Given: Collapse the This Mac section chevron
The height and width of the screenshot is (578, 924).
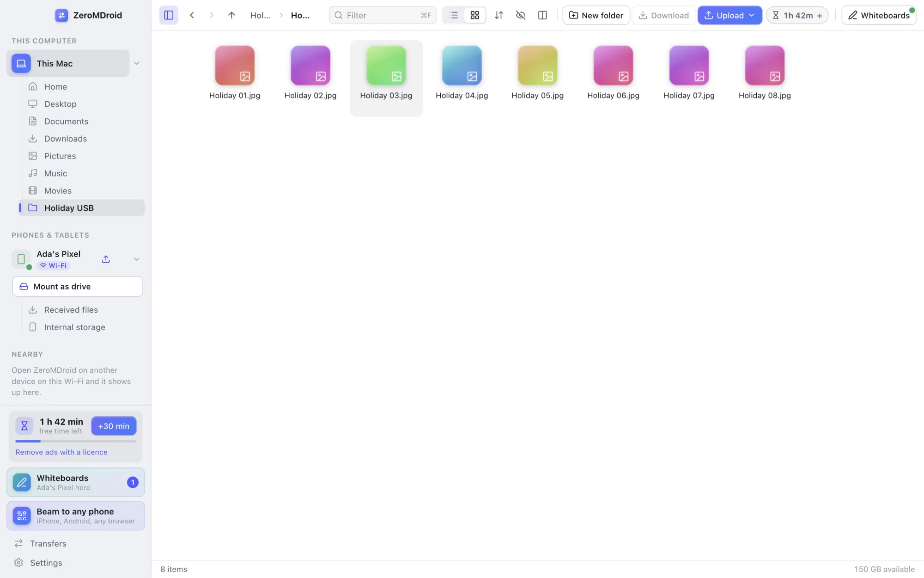Looking at the screenshot, I should [x=137, y=63].
